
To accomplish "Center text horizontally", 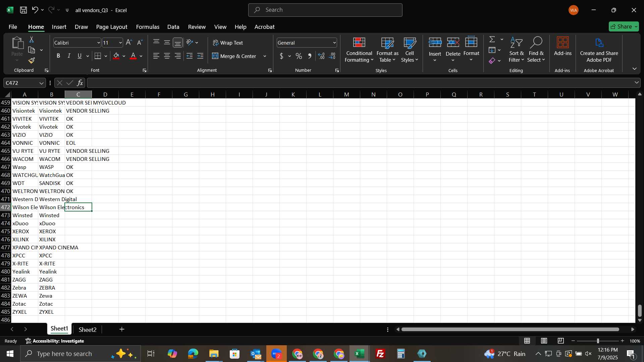I will point(167,56).
